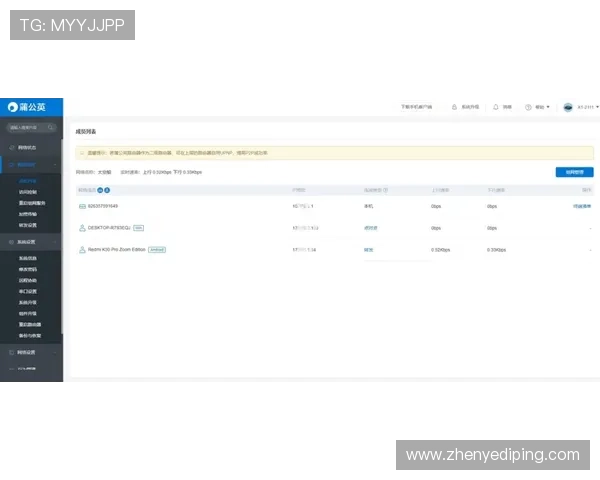The image size is (600, 480).
Task: Click the sidebar search input field
Action: 28,128
